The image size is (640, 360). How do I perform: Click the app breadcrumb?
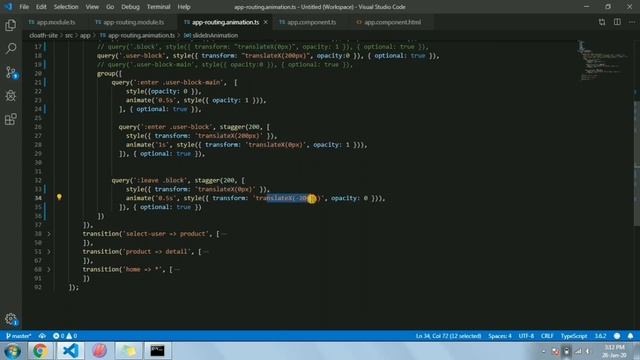click(85, 36)
